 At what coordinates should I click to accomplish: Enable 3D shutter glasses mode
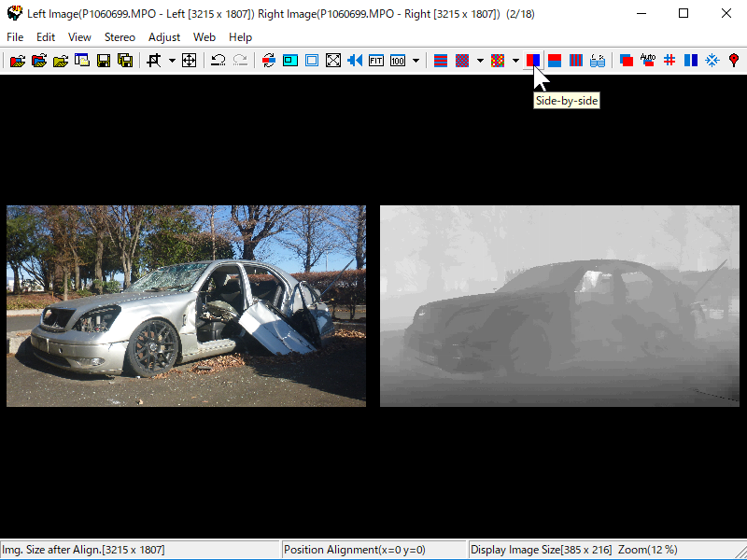click(x=598, y=61)
